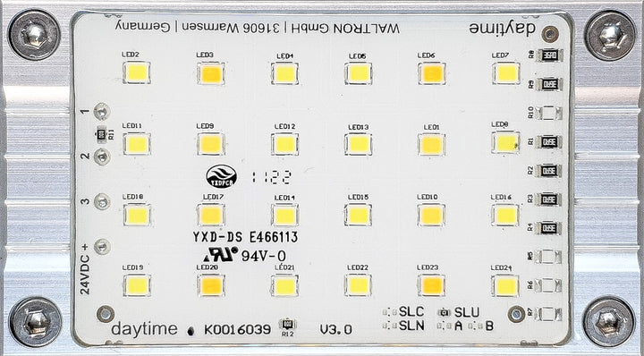Click the '24VDC +' label
Viewport: 644px width, 356px height.
click(x=85, y=269)
